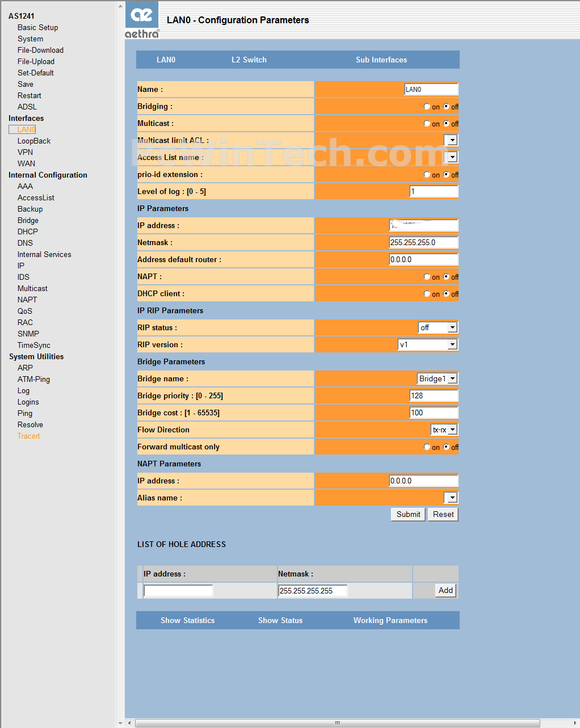Open Show Statistics

188,620
